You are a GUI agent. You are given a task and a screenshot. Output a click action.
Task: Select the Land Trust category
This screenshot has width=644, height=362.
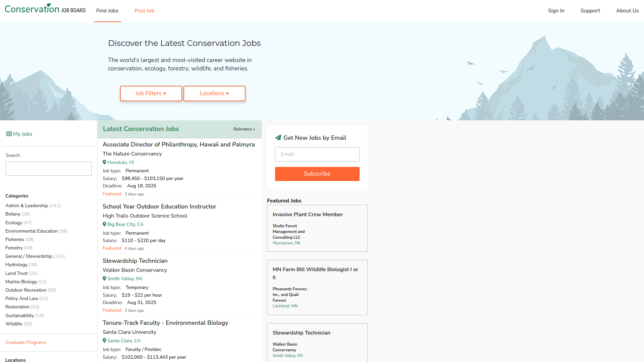pyautogui.click(x=17, y=273)
